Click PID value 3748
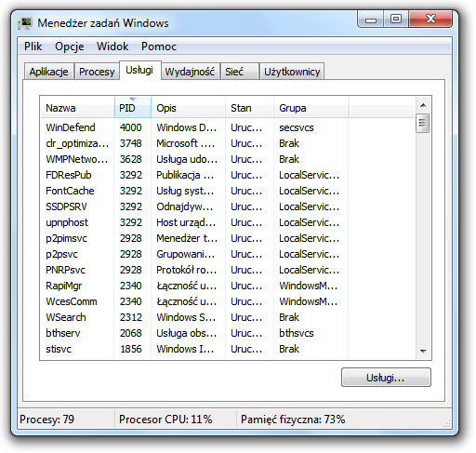The width and height of the screenshot is (476, 453). [x=131, y=143]
